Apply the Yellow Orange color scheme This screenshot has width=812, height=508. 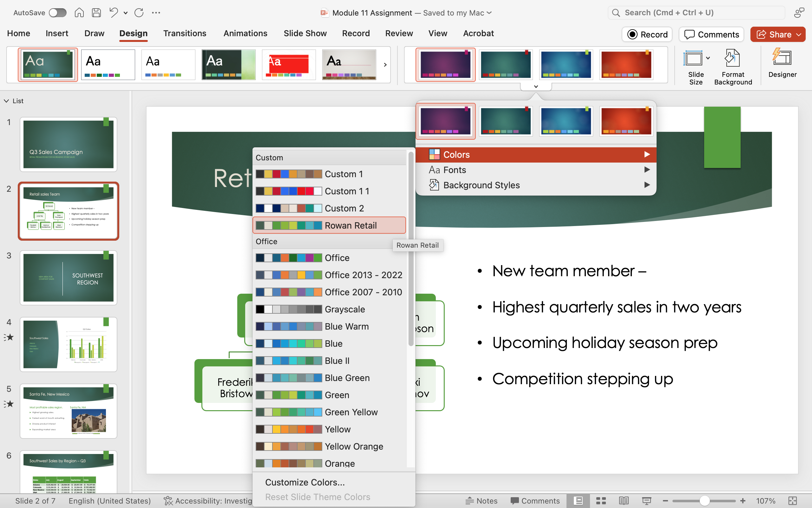coord(330,446)
